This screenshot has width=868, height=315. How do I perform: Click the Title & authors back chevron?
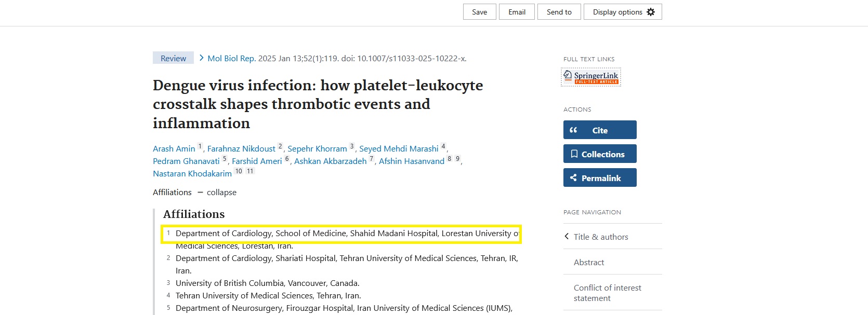pos(567,237)
